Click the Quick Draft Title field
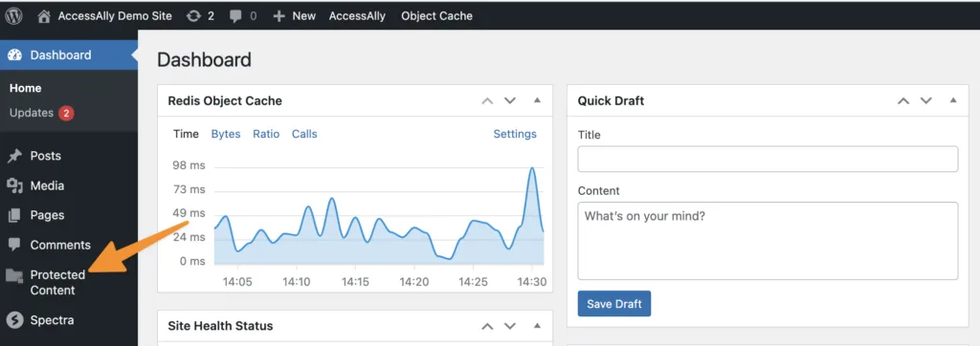Screen dimensions: 980x346 (768, 160)
